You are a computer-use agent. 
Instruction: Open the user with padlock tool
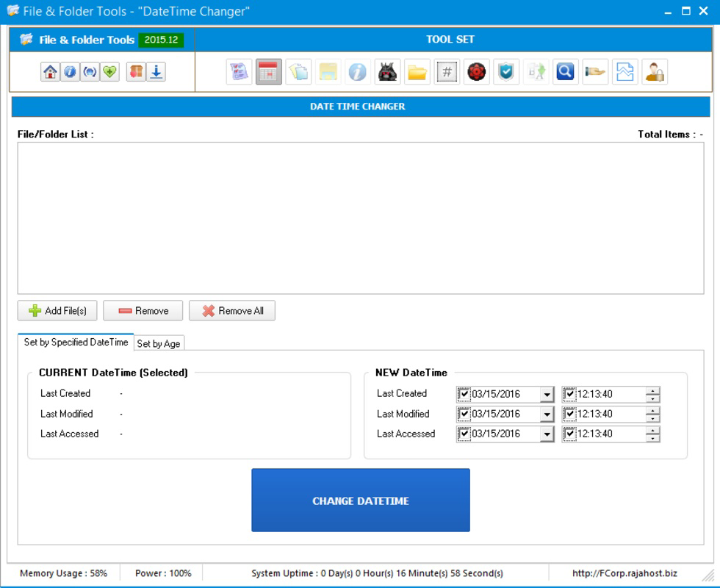point(655,72)
